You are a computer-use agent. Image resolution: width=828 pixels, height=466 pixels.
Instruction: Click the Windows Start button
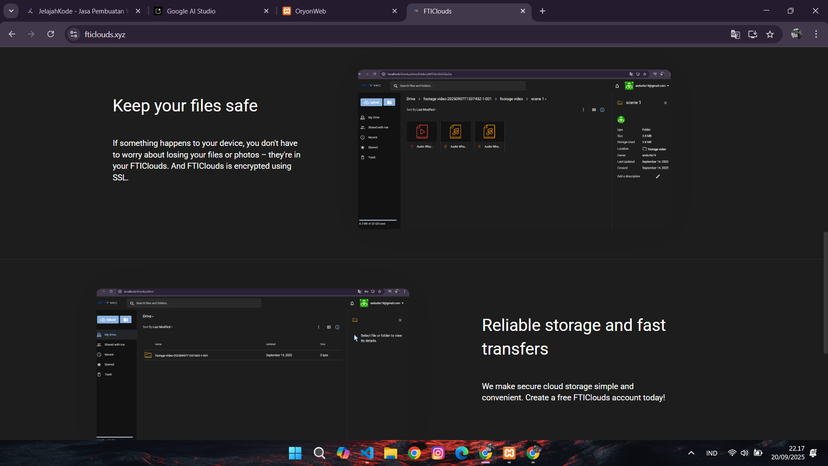click(x=296, y=453)
